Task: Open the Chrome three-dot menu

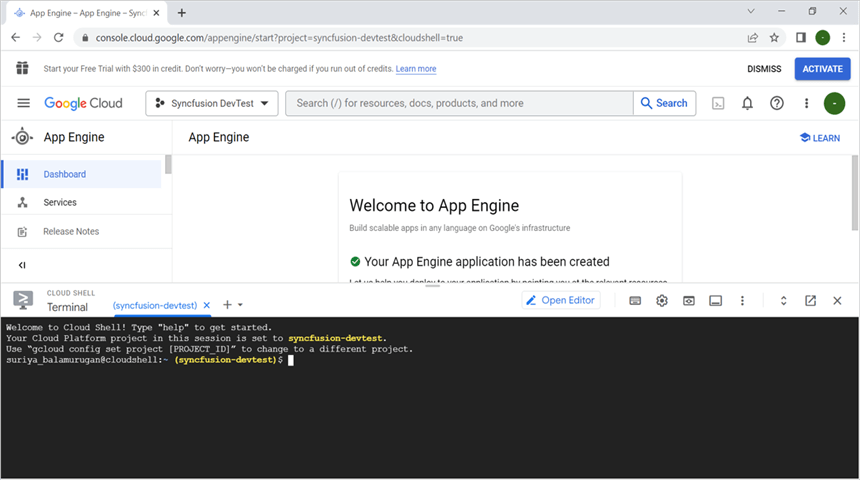Action: point(844,37)
